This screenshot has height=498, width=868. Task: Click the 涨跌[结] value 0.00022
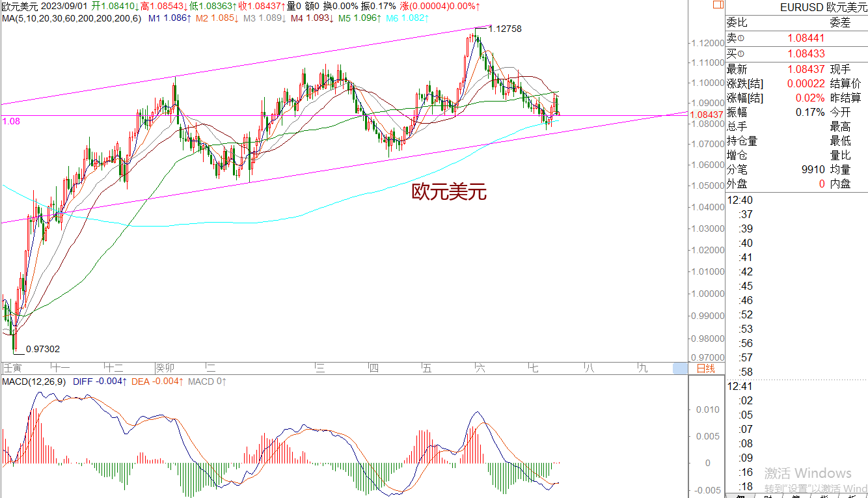806,83
